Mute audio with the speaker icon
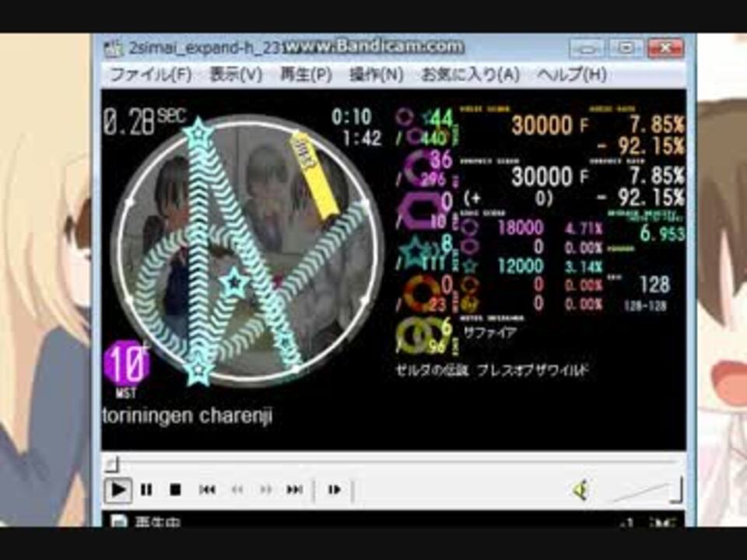747x560 pixels. (x=580, y=490)
